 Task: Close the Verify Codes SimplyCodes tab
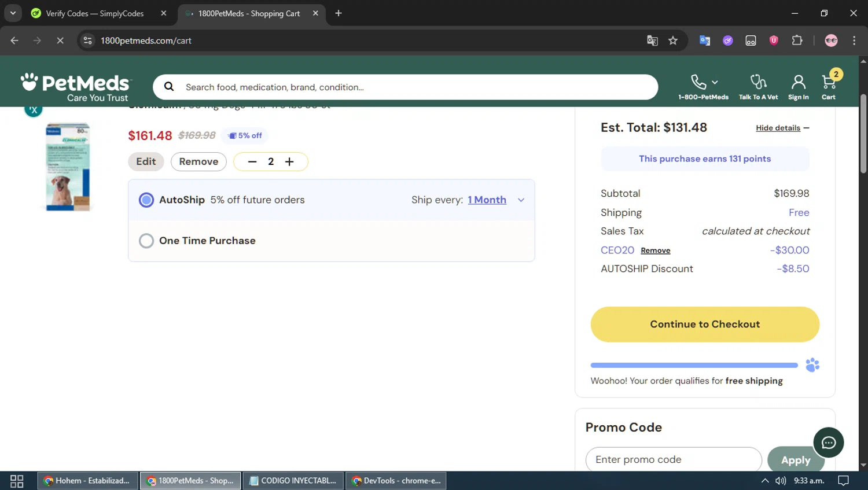164,13
